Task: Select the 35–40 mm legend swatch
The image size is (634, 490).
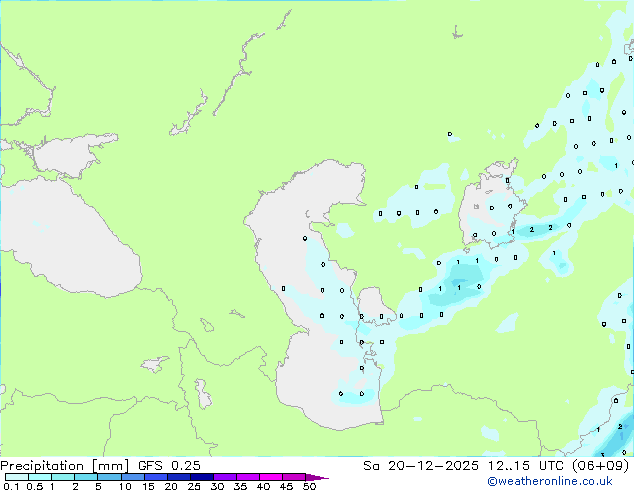Action: 247,477
